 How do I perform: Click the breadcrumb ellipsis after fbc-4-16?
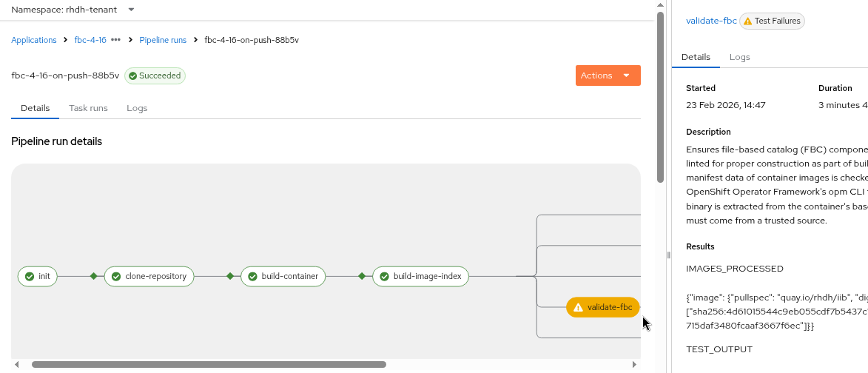(115, 40)
